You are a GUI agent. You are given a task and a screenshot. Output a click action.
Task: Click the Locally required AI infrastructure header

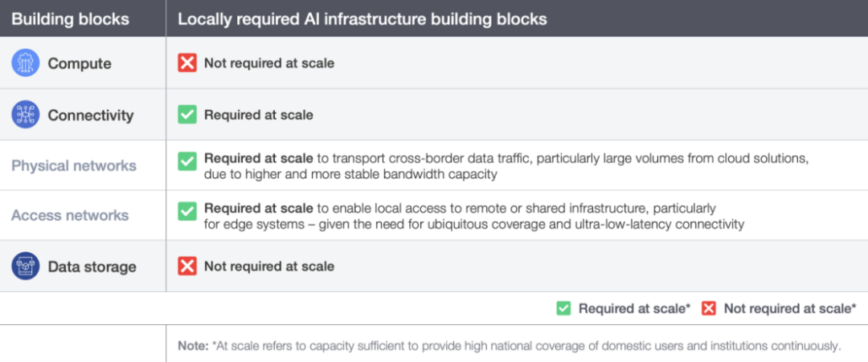point(362,19)
